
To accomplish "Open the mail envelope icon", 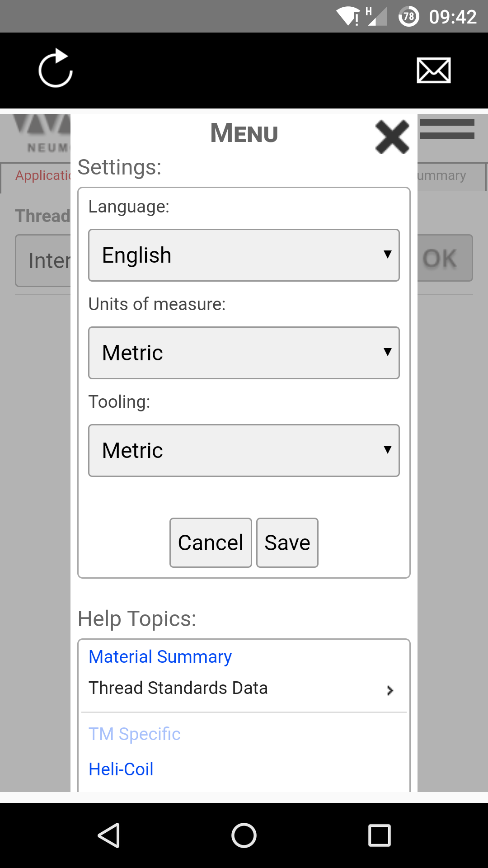I will pos(433,71).
